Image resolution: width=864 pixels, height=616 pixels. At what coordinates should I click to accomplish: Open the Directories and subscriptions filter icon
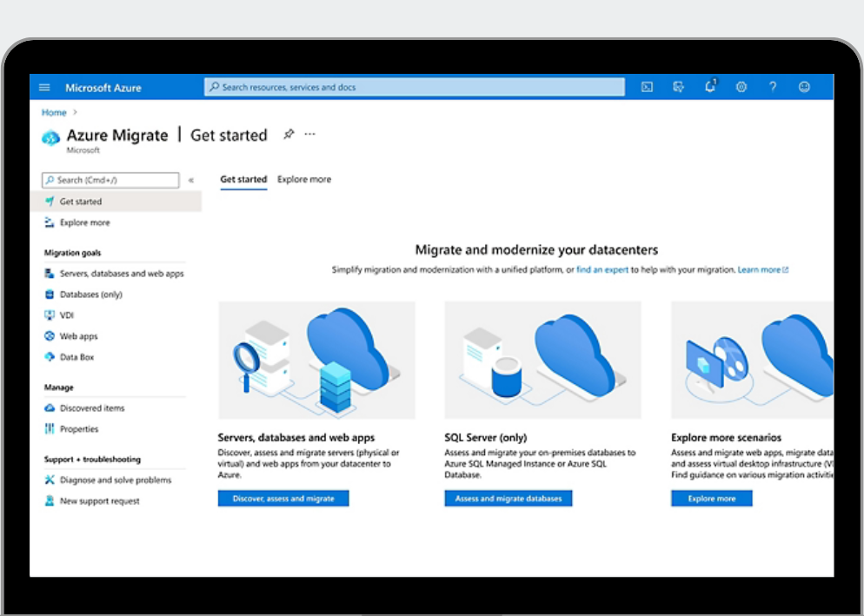pos(678,87)
